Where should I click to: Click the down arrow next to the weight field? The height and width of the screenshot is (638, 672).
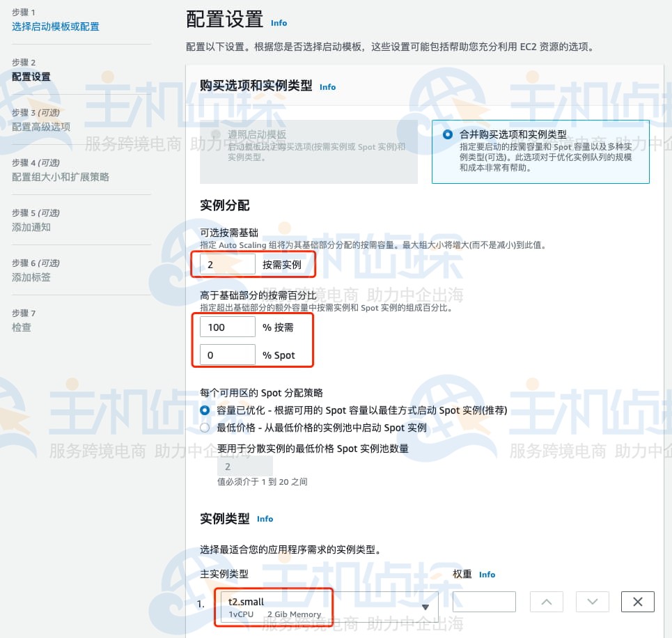point(592,602)
